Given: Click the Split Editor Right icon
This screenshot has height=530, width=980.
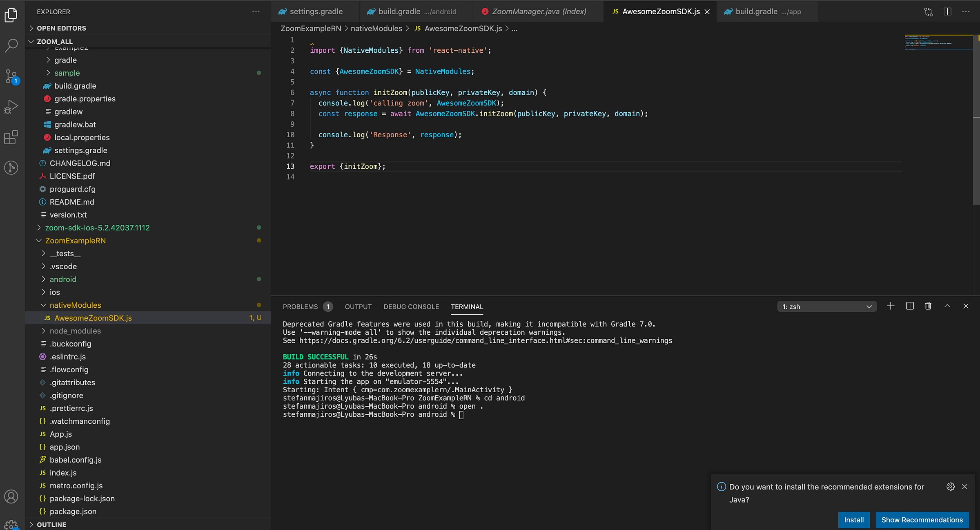Looking at the screenshot, I should 947,12.
